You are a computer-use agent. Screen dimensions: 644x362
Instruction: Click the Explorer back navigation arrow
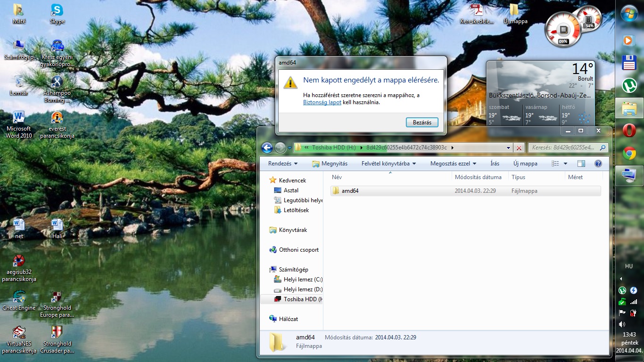pos(267,148)
